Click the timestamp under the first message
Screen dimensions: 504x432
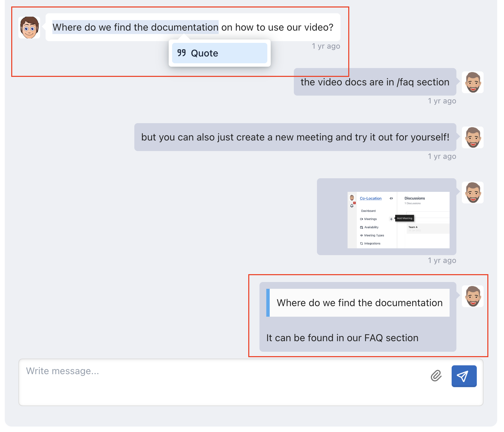click(x=326, y=46)
